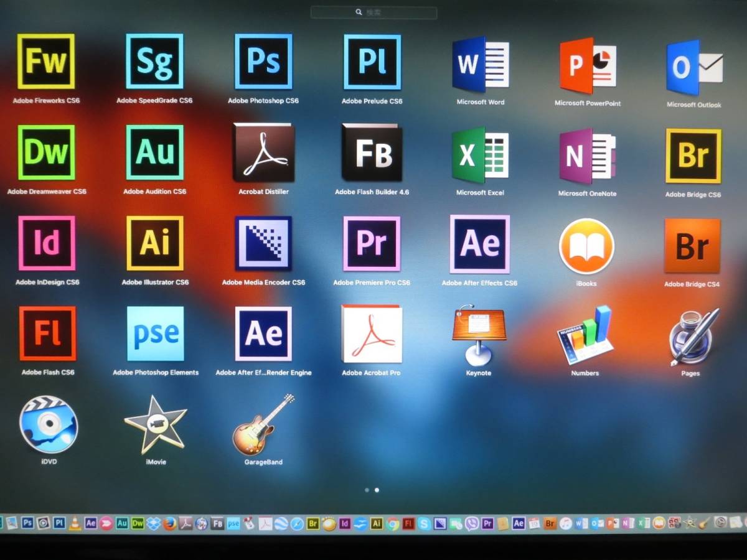The height and width of the screenshot is (560, 747).
Task: Click the Launchpad search field
Action: pyautogui.click(x=374, y=12)
